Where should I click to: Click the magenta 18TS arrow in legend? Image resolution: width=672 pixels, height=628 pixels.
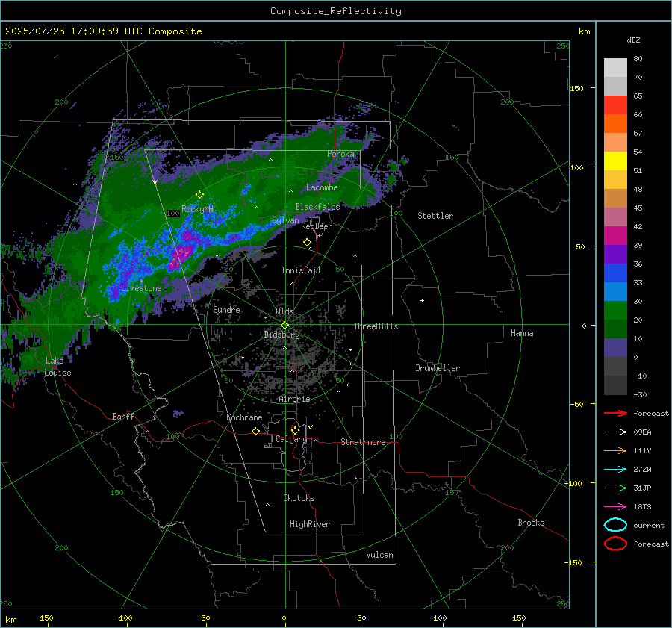[x=615, y=507]
